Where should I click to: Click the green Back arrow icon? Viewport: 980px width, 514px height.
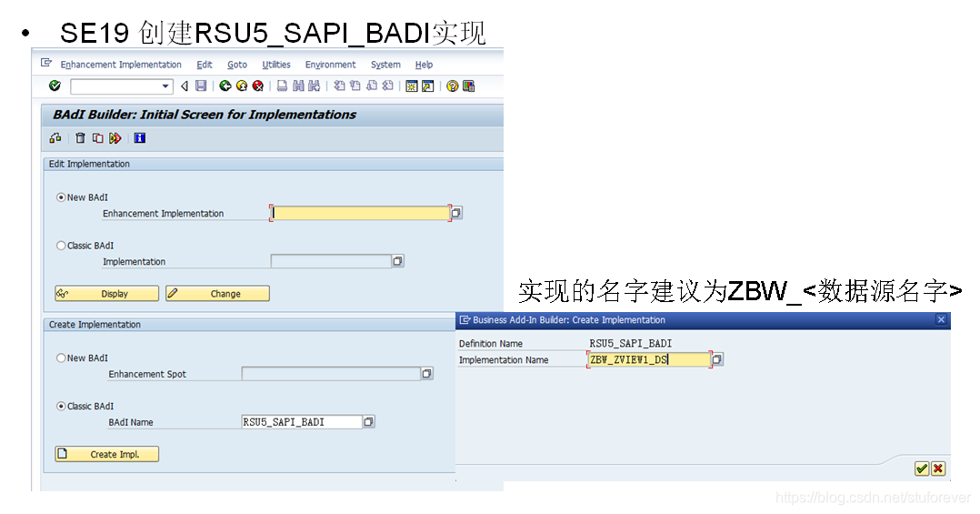pyautogui.click(x=225, y=86)
